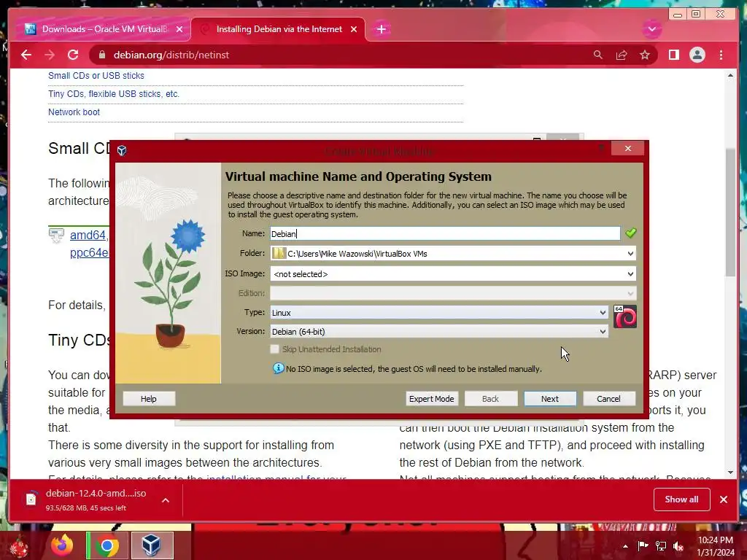Click VirtualBox icon in taskbar
The image size is (747, 560).
[152, 545]
